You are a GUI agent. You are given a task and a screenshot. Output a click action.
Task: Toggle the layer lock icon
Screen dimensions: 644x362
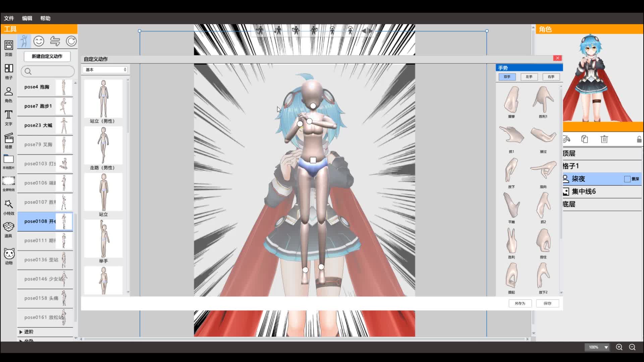click(639, 139)
